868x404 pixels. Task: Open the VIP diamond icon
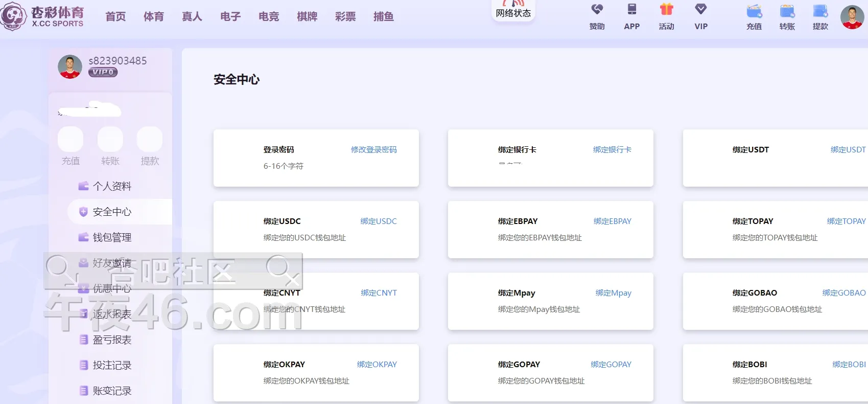701,10
